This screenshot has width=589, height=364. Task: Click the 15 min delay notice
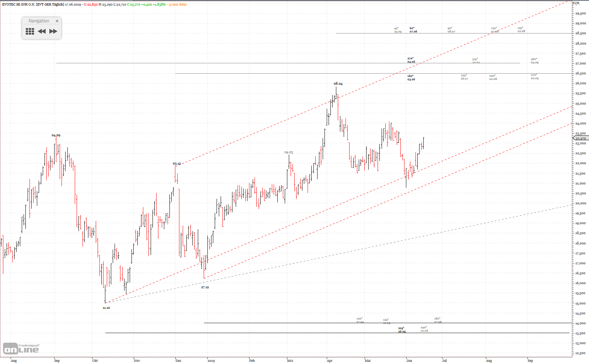(178, 4)
